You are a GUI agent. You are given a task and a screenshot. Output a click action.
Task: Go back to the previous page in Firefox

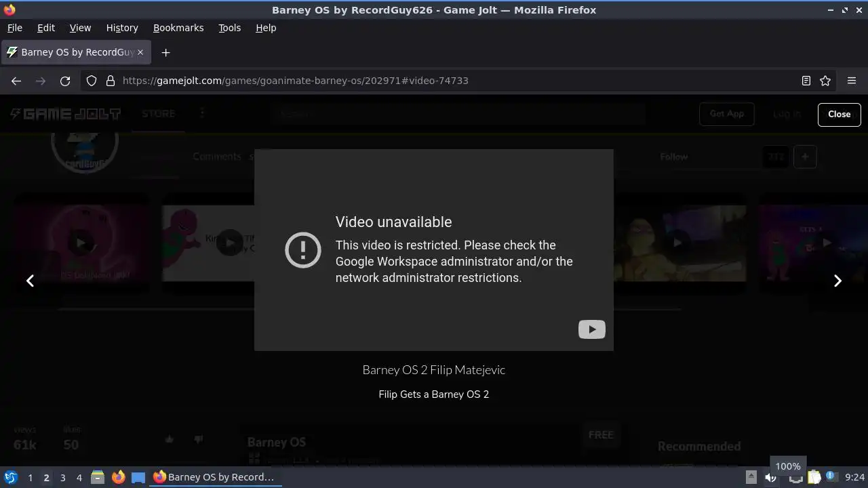(16, 81)
